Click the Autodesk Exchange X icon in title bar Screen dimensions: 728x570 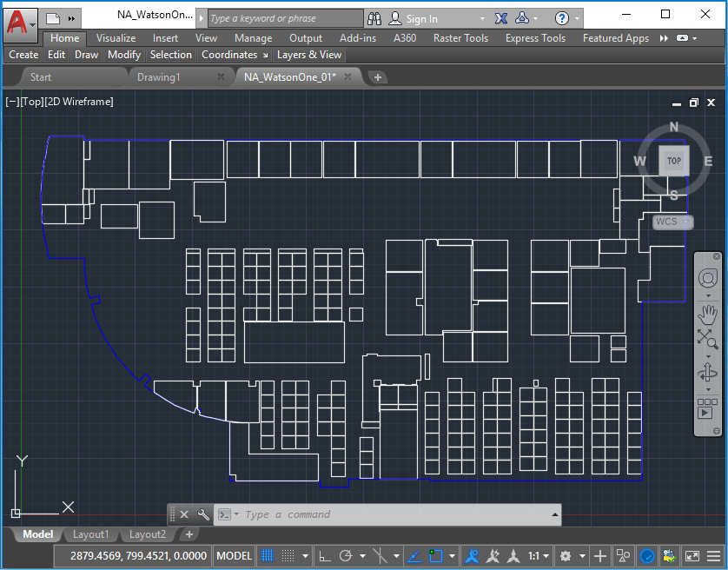click(x=500, y=17)
